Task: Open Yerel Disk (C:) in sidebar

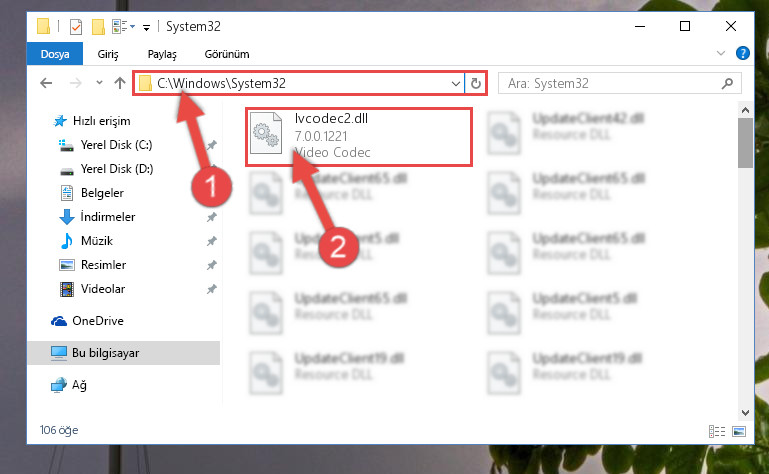Action: coord(116,145)
